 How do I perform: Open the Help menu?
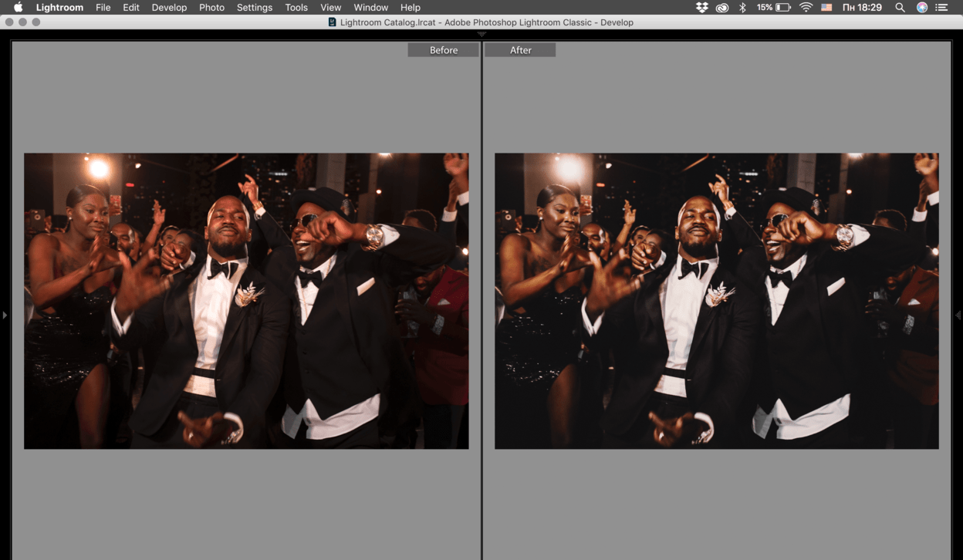(411, 7)
